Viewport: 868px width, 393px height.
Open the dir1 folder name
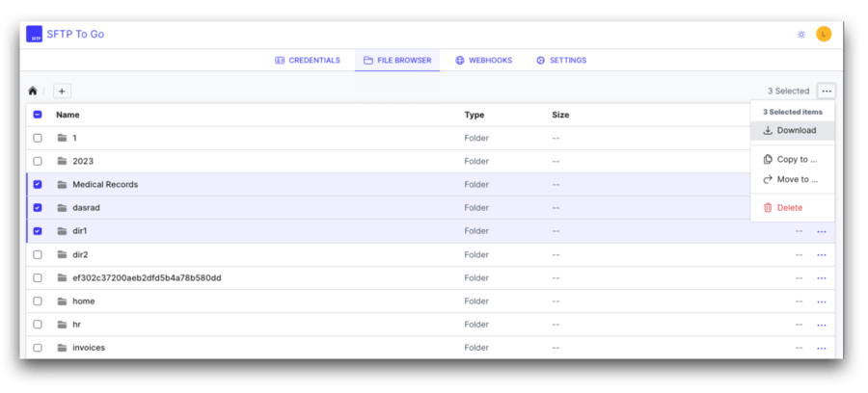80,231
